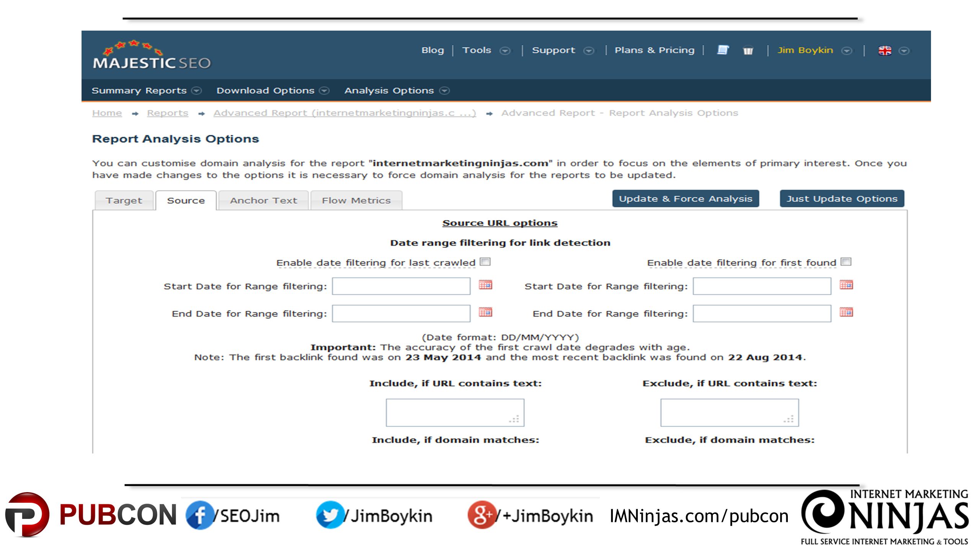Click IMNinjas.com/pubcon text
Image resolution: width=980 pixels, height=551 pixels.
click(x=699, y=516)
